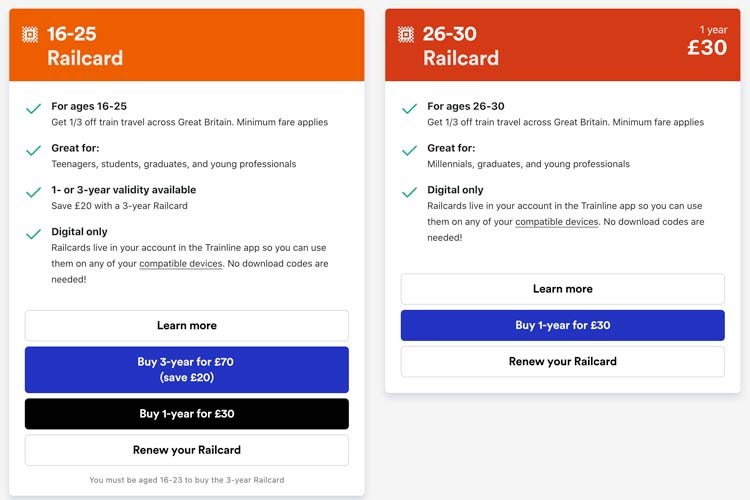Click the checkmark beside For ages 26-30
Viewport: 750px width, 500px height.
pos(409,109)
